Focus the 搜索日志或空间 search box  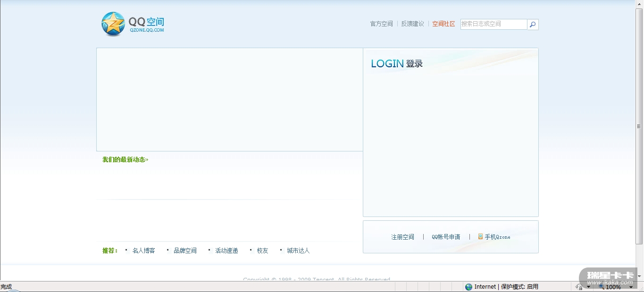(493, 24)
